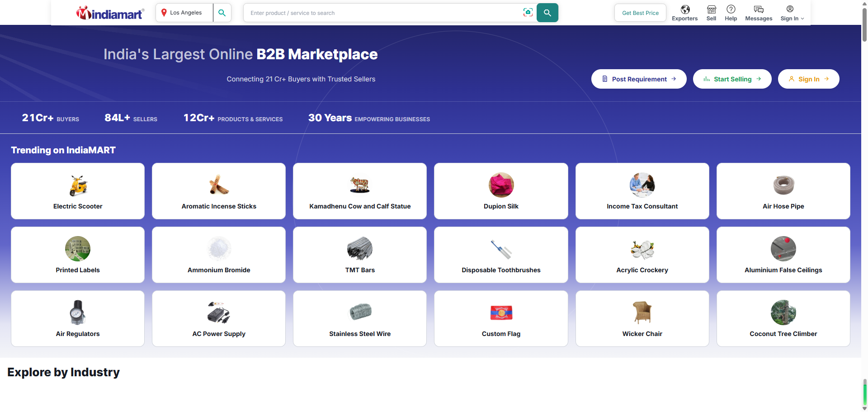The height and width of the screenshot is (412, 868).
Task: Open Coconut Tree Climber text link
Action: [783, 334]
